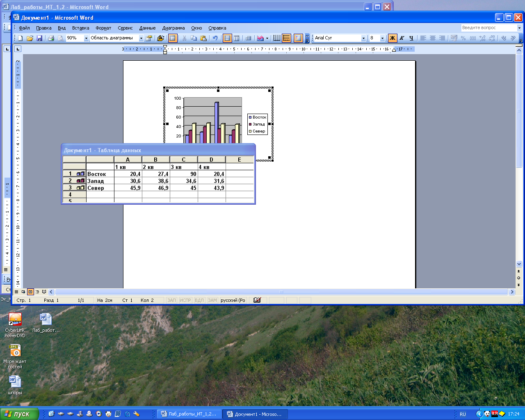Apply currency style format
The height and width of the screenshot is (420, 525).
(x=454, y=38)
